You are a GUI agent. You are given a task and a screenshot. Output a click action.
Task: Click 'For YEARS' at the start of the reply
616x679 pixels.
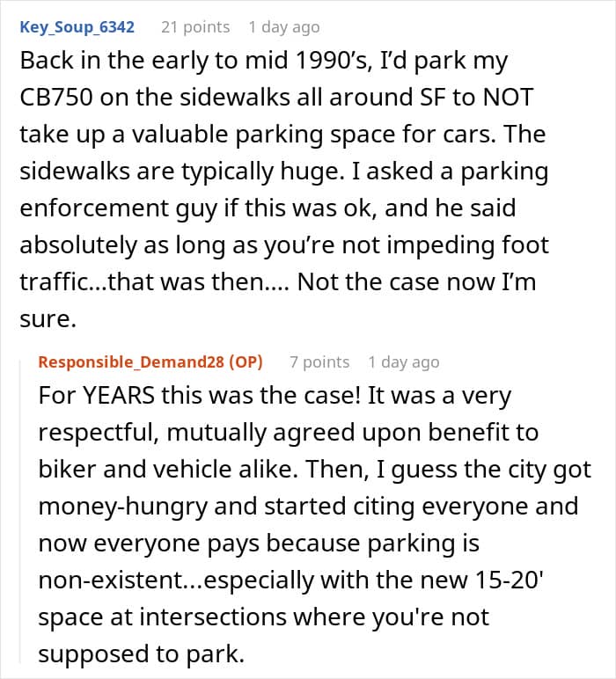[x=96, y=396]
